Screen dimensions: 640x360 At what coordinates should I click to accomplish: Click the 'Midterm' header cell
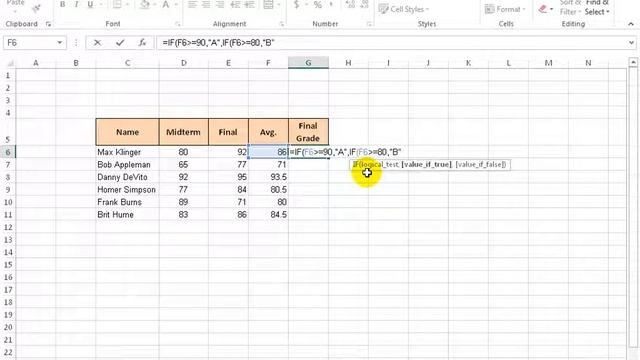[x=183, y=132]
